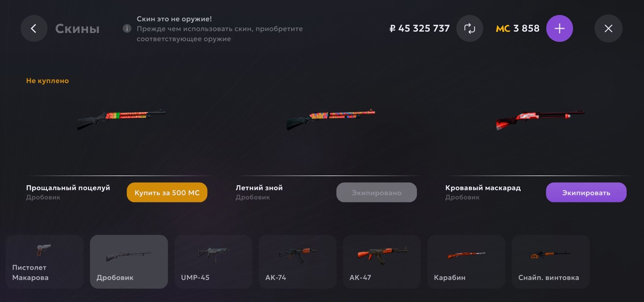The width and height of the screenshot is (644, 302).
Task: Click the info icon beside skin notice
Action: point(127,29)
